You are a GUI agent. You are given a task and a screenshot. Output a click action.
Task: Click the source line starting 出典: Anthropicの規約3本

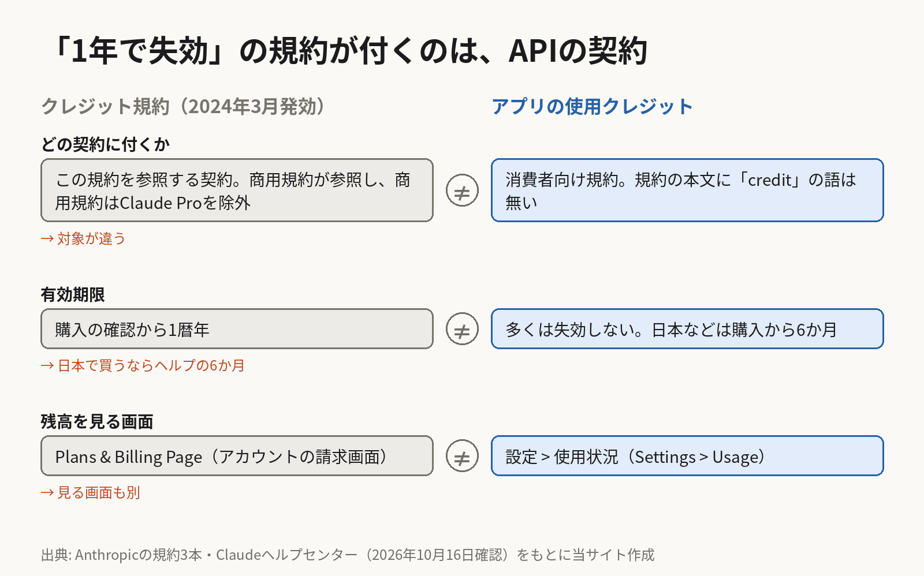348,555
